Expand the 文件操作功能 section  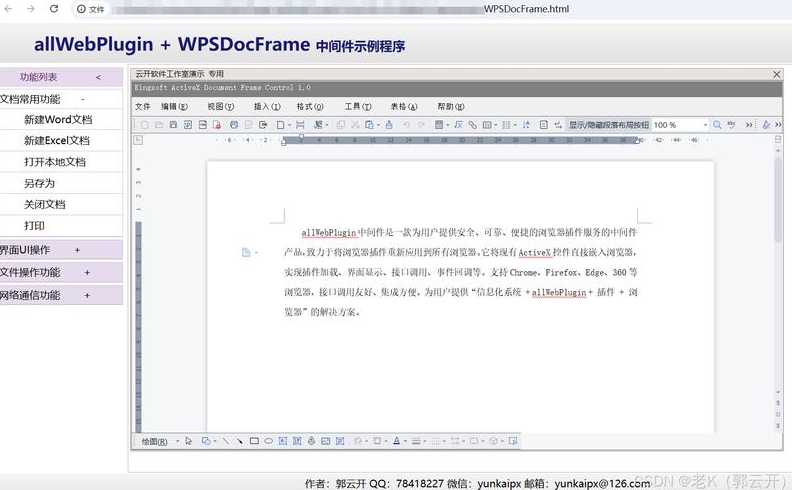[x=87, y=272]
